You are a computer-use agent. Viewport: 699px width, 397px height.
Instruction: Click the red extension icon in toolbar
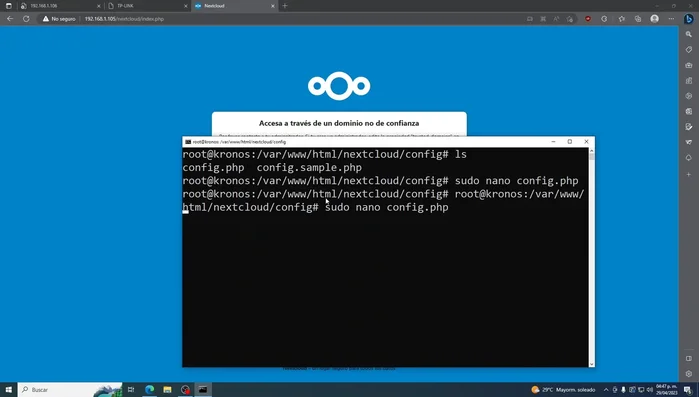588,19
